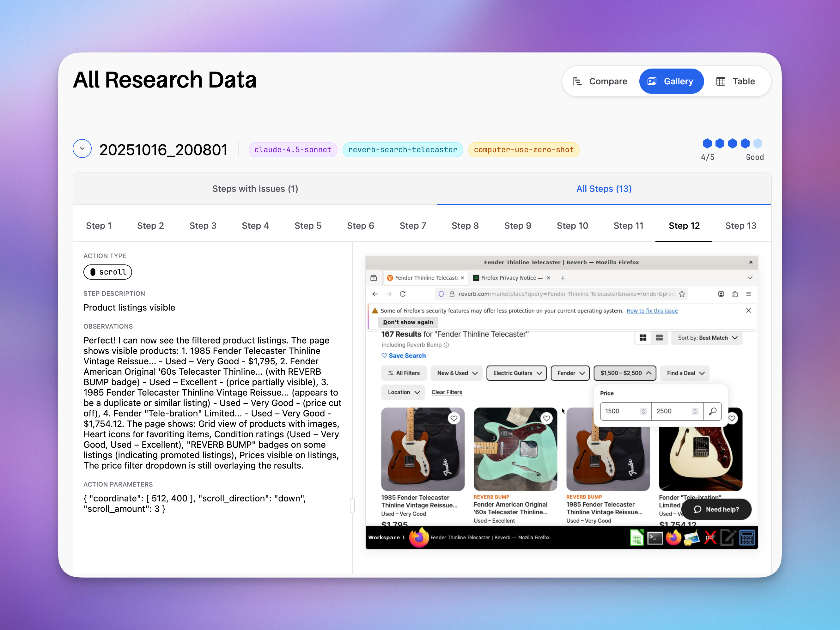Screen dimensions: 840x630
Task: Open the Sort by Best Match dropdown
Action: [707, 338]
